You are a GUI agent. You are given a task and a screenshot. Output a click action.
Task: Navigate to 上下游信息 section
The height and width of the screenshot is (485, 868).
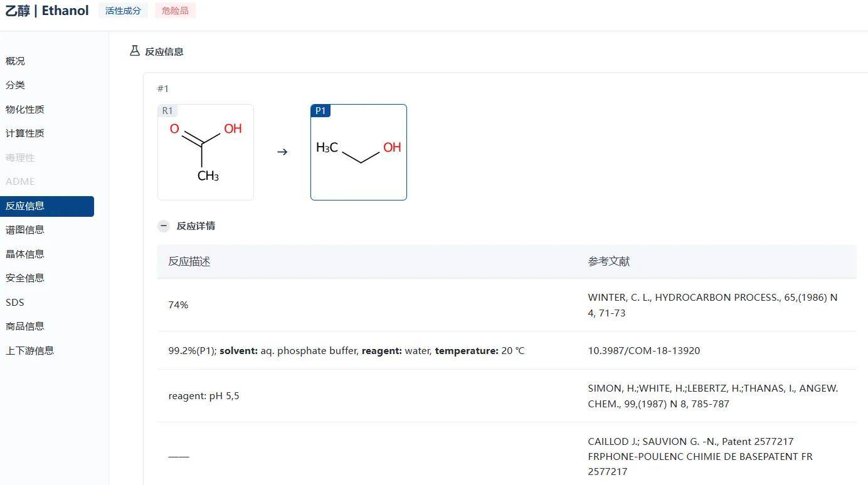click(x=30, y=350)
